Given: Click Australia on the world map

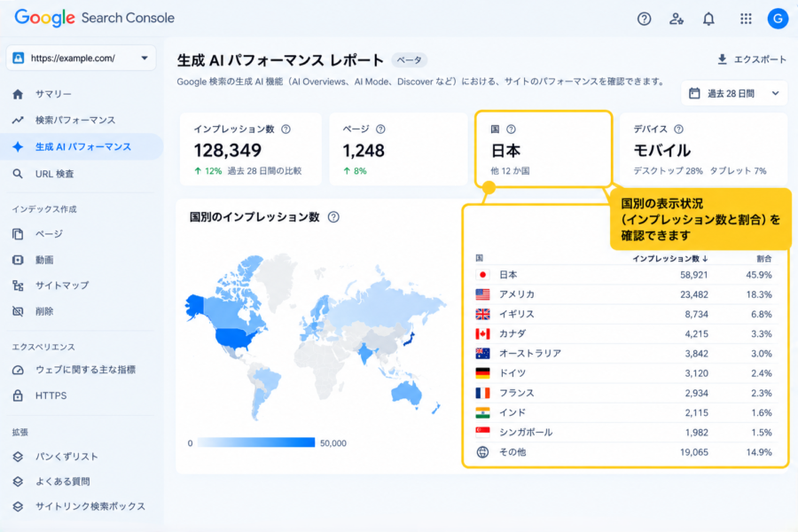Looking at the screenshot, I should [406, 392].
